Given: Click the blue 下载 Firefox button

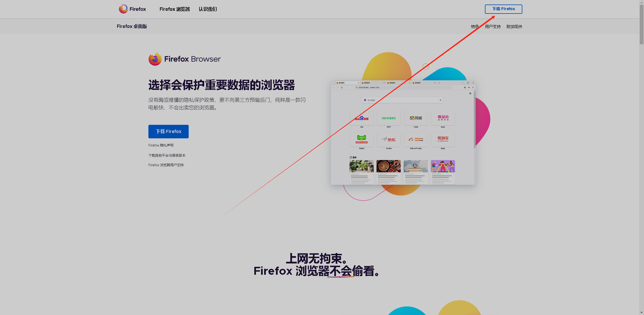Looking at the screenshot, I should 168,132.
